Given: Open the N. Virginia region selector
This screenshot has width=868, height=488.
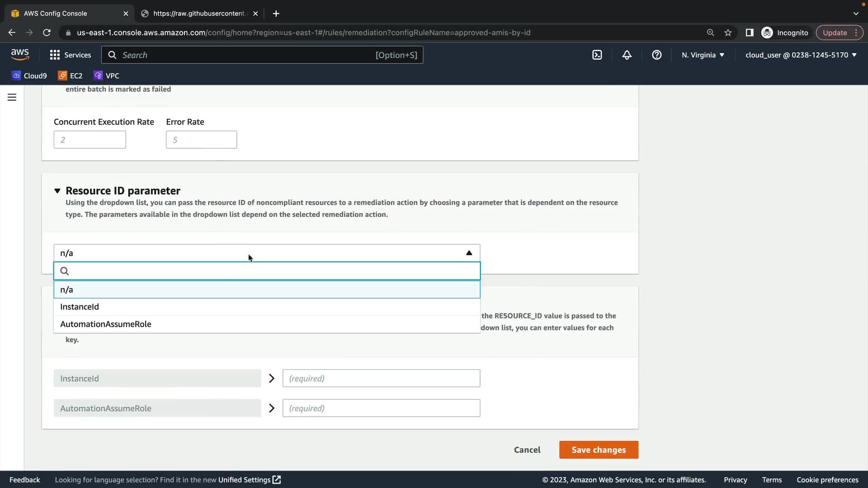Looking at the screenshot, I should (x=703, y=55).
